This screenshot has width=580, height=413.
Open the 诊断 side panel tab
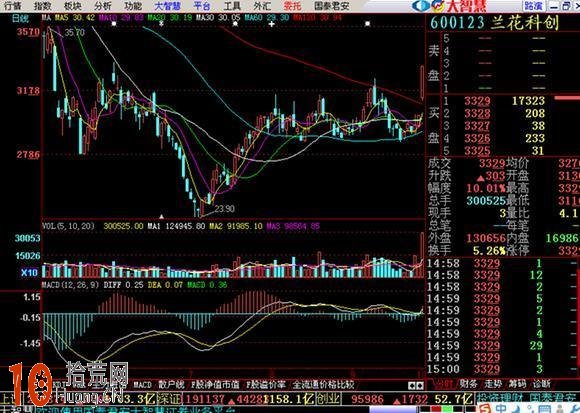click(542, 384)
